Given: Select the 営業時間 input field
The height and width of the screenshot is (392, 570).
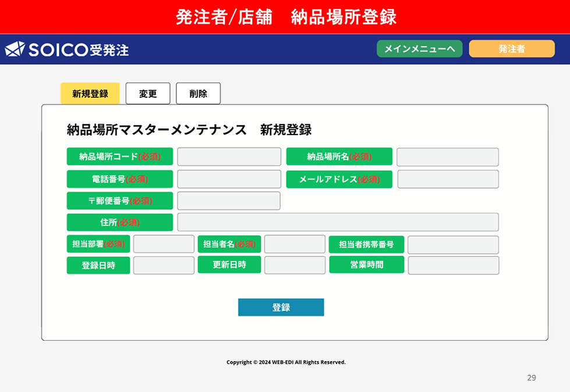Looking at the screenshot, I should click(453, 265).
